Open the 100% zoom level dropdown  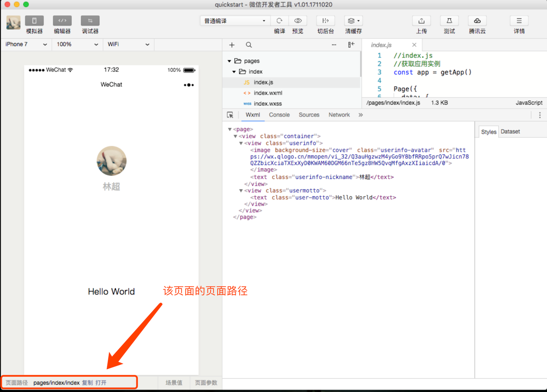click(x=77, y=44)
